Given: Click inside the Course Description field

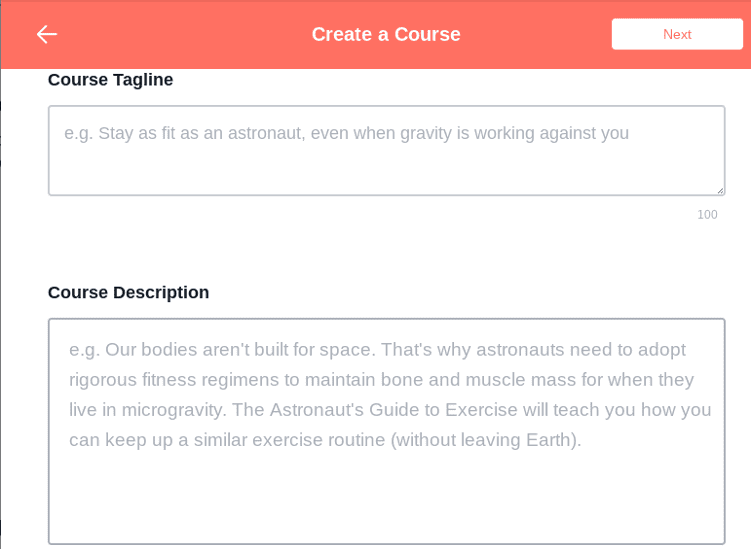Looking at the screenshot, I should click(x=386, y=430).
